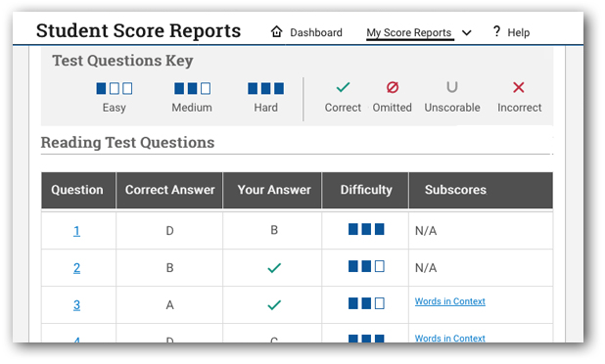The image size is (605, 364).
Task: Click the Dashboard home icon
Action: [276, 31]
